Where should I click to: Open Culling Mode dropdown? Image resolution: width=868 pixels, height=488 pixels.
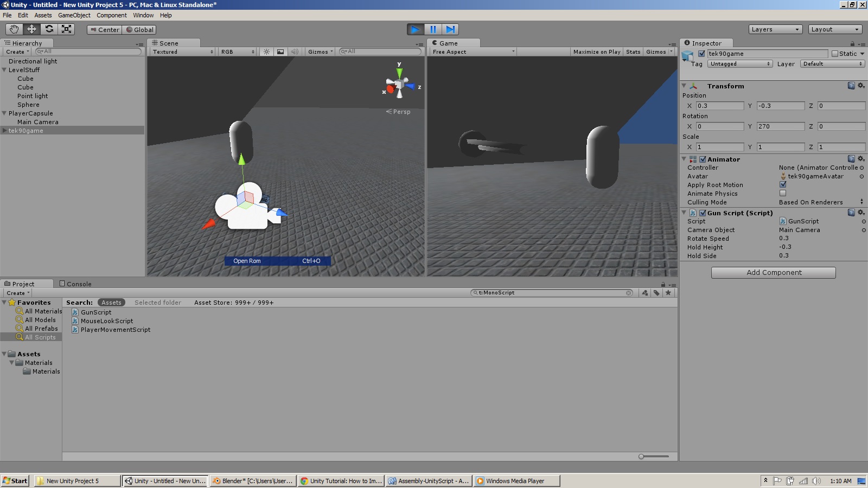[821, 202]
